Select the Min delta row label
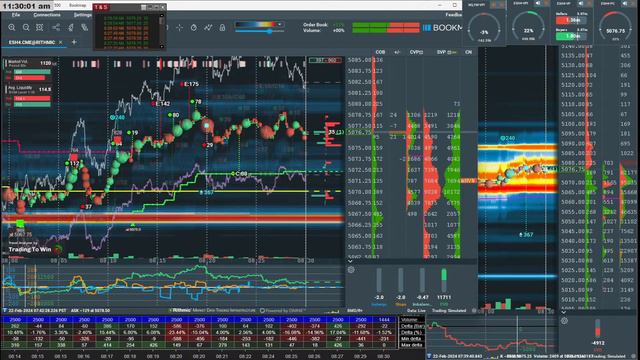Screen dimensions: 640x360 (x=411, y=339)
